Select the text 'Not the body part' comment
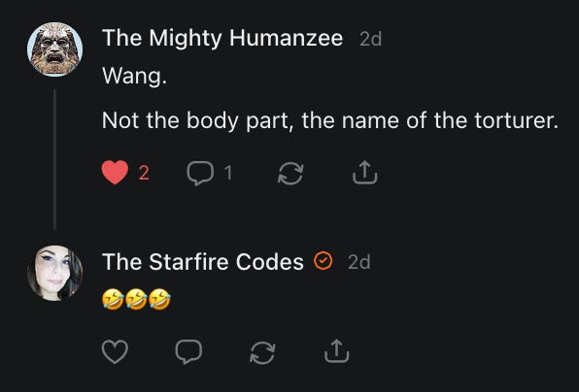The height and width of the screenshot is (392, 579). (329, 120)
